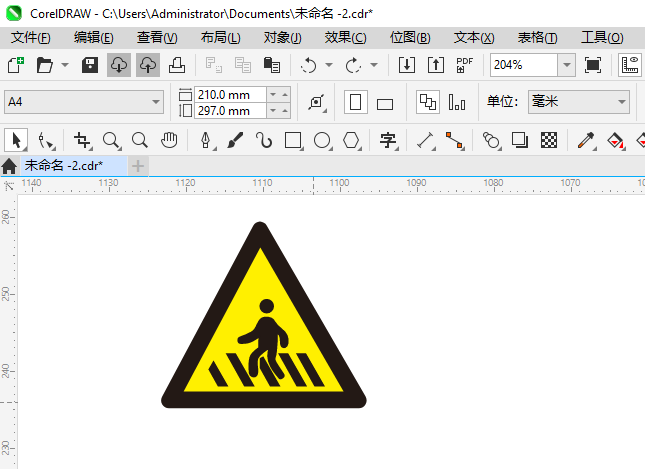Select the Zoom magnifier tool with flyout
Viewport: 645px width, 469px height.
tap(111, 141)
